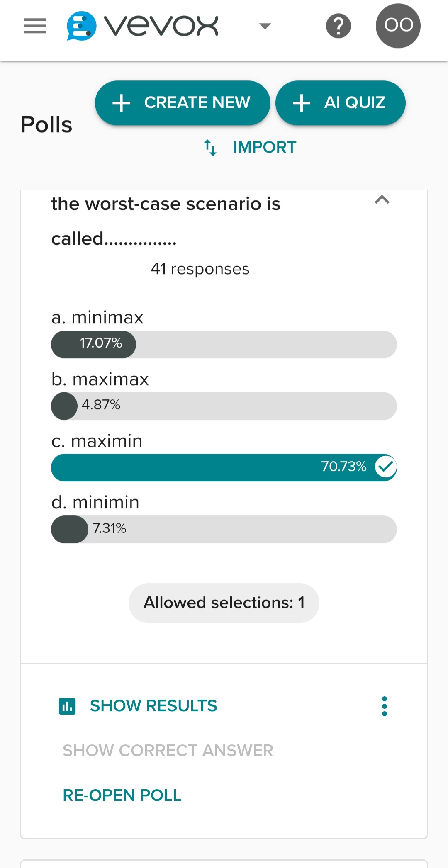Open the dropdown arrow beside the Vevox logo
448x868 pixels.
tap(264, 26)
